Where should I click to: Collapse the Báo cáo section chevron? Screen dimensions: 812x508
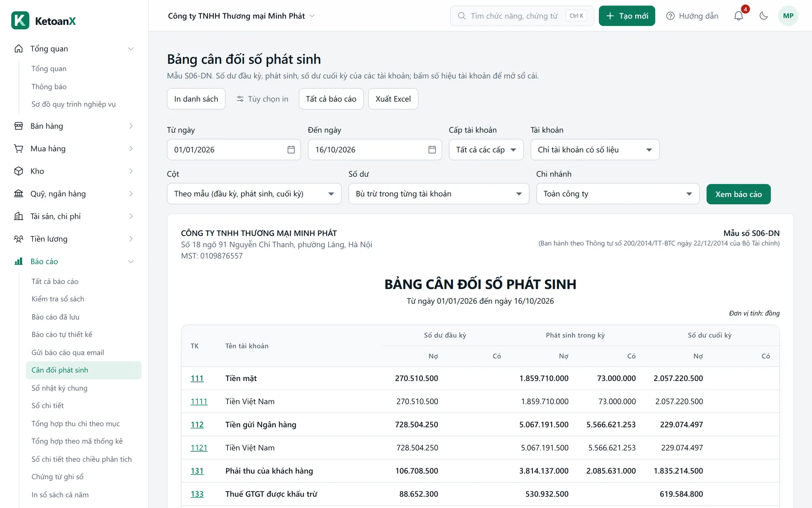(x=131, y=261)
